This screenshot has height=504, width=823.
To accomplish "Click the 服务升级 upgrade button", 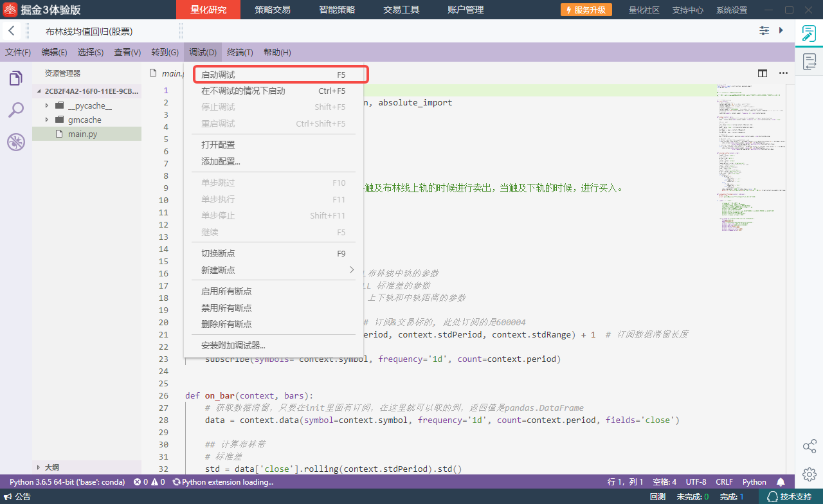I will [x=586, y=10].
